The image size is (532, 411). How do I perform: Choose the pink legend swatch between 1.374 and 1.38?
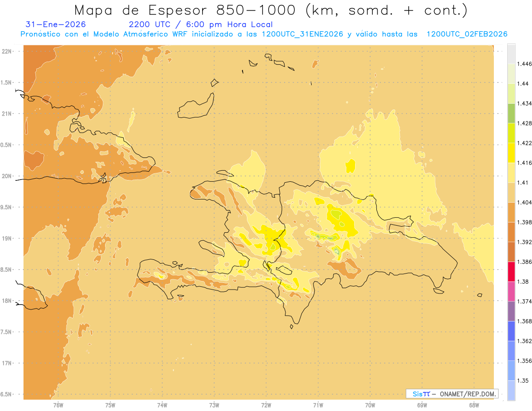tap(511, 291)
